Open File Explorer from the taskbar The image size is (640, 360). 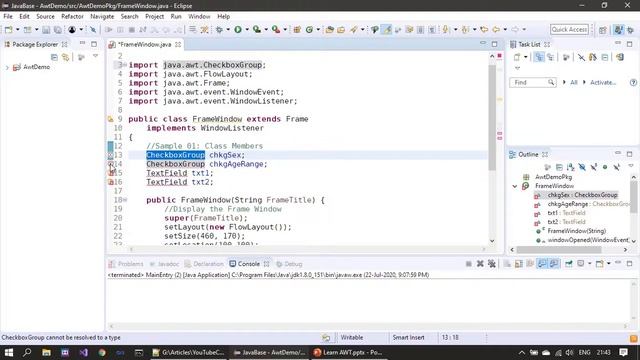point(46,352)
